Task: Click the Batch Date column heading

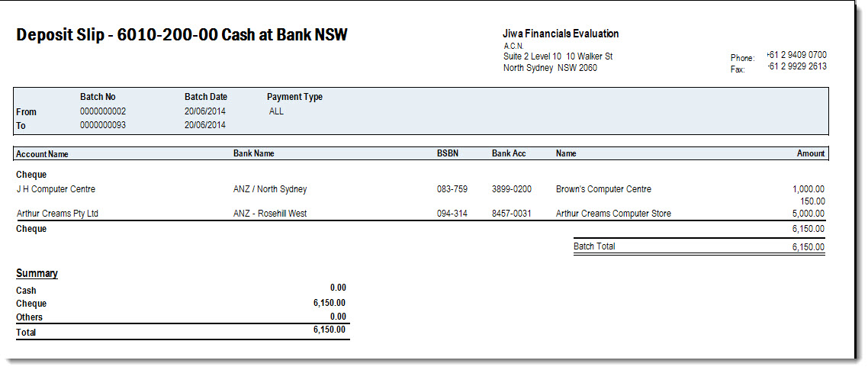Action: point(206,97)
